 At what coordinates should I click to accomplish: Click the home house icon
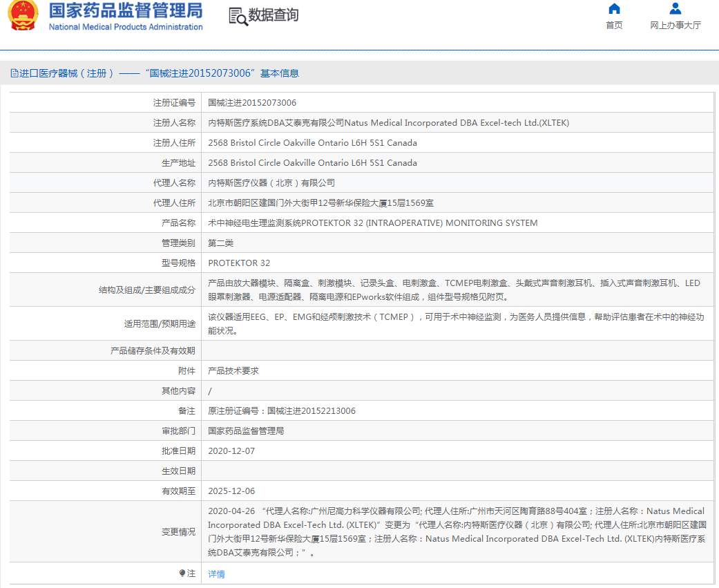click(614, 9)
